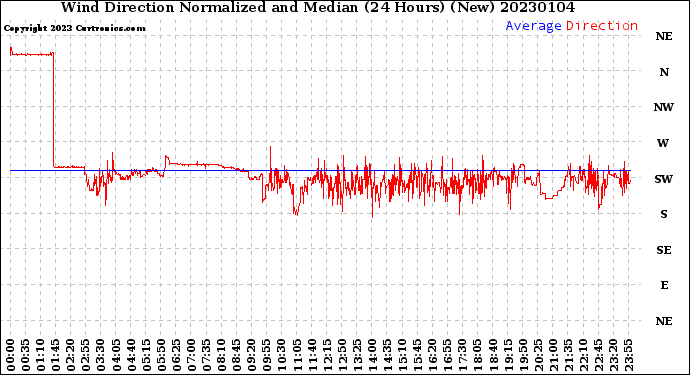Click the 06:25 time label
This screenshot has width=690, height=375.
(176, 355)
